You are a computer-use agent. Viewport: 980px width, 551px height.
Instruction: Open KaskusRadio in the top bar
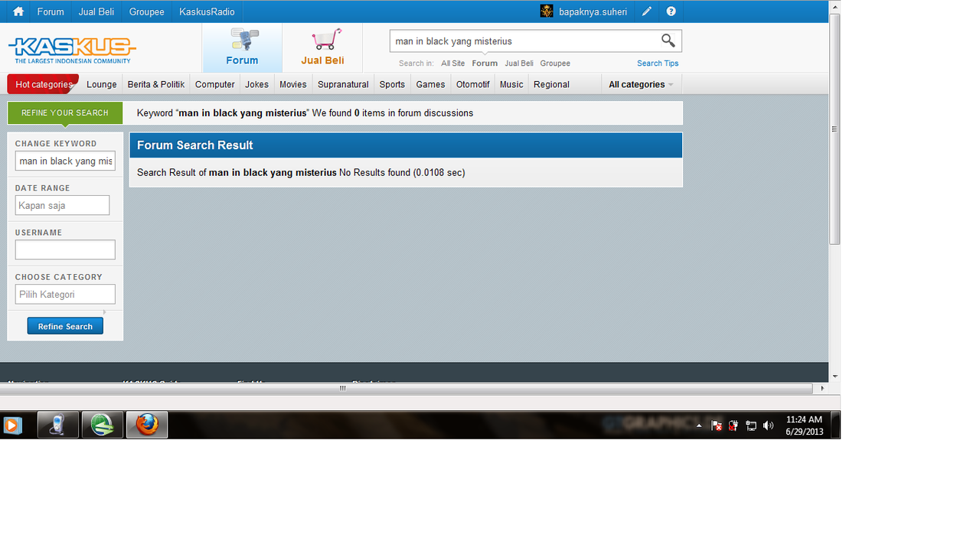tap(207, 11)
